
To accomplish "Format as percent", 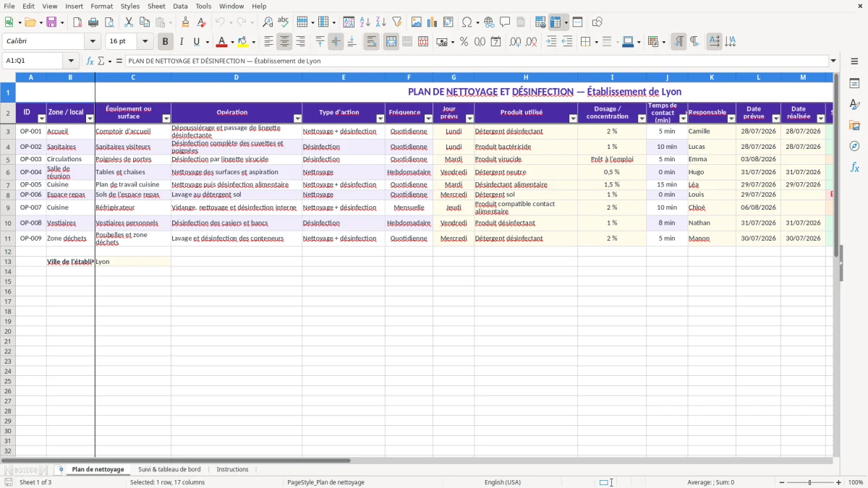I will point(464,42).
